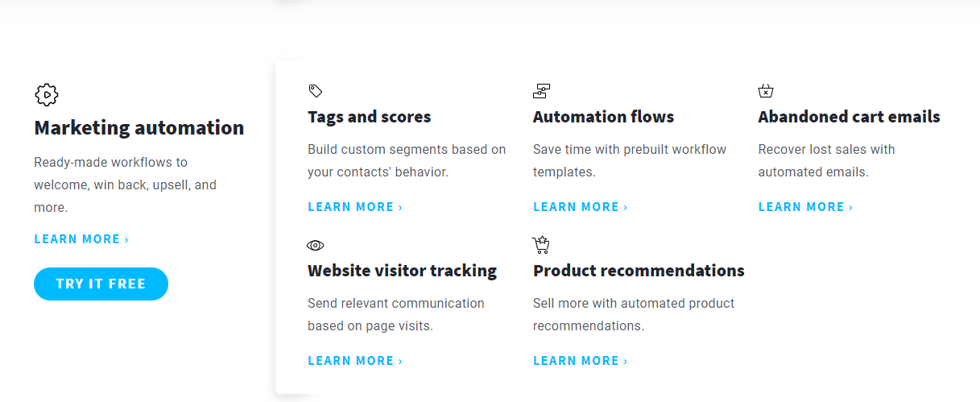Click the Marketing automation gear icon
The width and height of the screenshot is (980, 402).
(x=47, y=94)
